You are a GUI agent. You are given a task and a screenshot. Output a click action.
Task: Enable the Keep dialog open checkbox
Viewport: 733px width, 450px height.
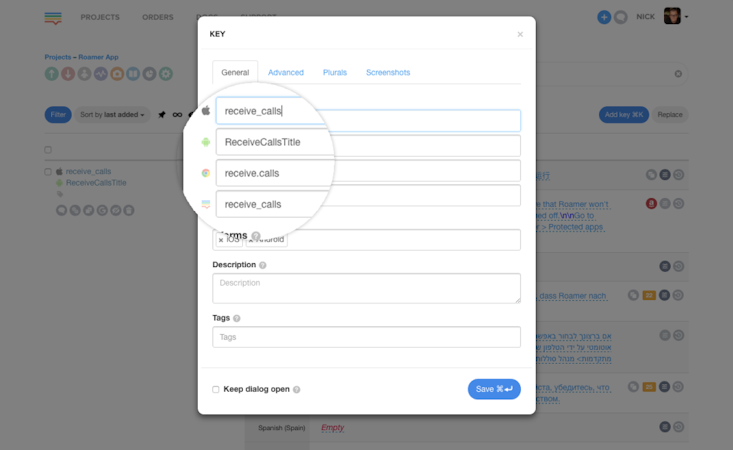click(216, 389)
